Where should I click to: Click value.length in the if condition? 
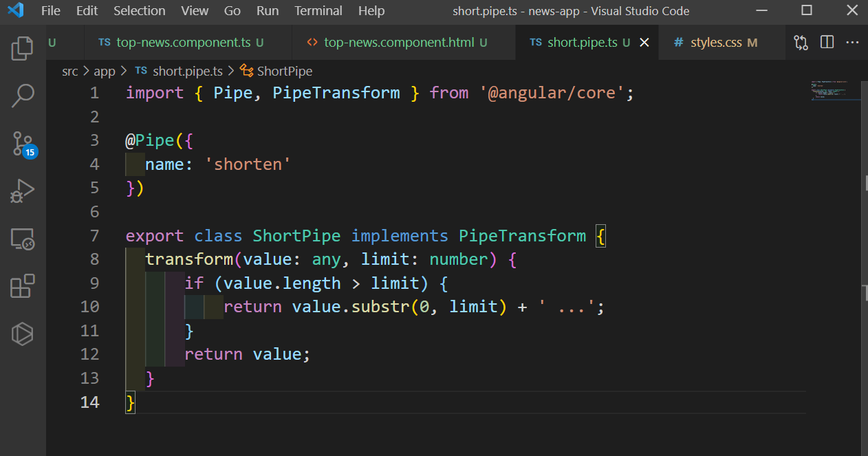[x=282, y=283]
